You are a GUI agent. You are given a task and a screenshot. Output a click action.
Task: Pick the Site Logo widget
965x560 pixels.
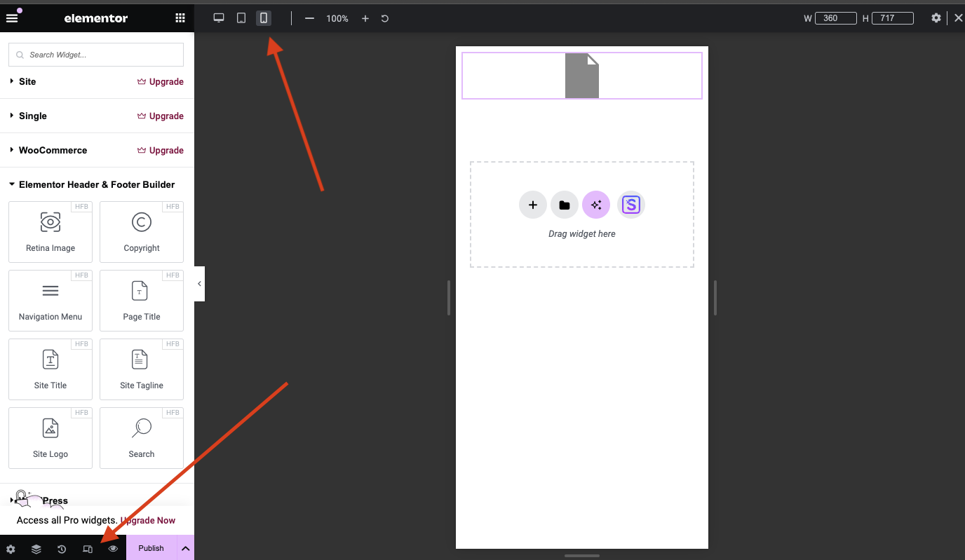coord(50,437)
